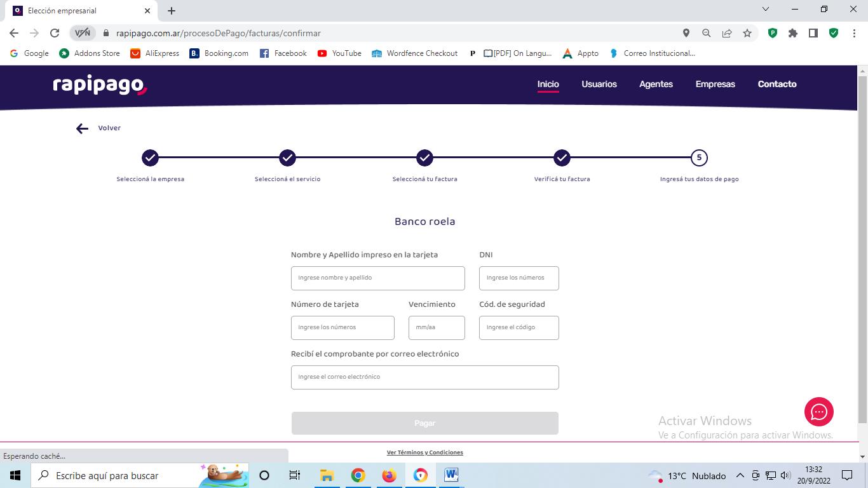This screenshot has height=488, width=868.
Task: Open Microsoft Word from the taskbar
Action: click(451, 475)
